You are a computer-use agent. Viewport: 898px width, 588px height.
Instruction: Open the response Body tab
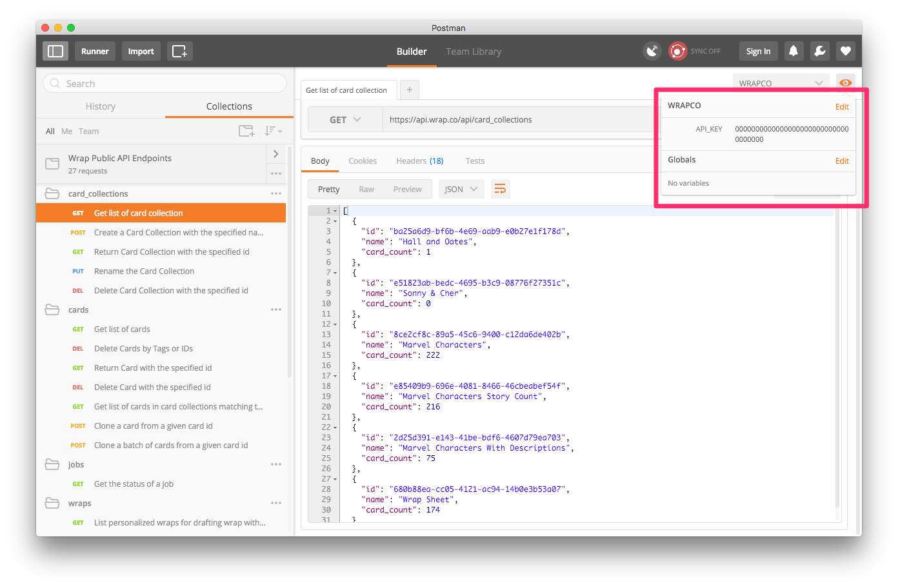[320, 161]
